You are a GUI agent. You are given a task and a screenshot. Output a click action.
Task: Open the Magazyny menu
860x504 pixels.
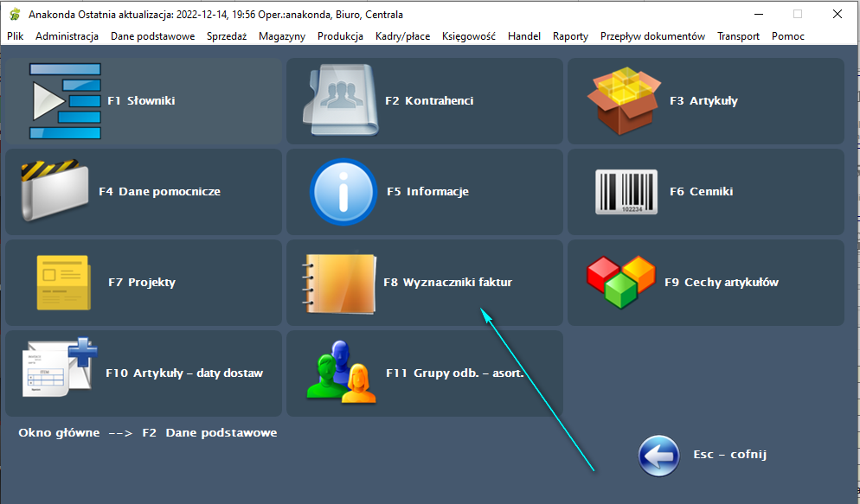(282, 36)
